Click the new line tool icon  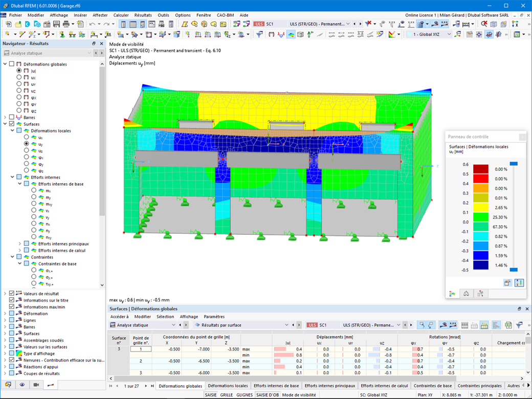coord(22,34)
